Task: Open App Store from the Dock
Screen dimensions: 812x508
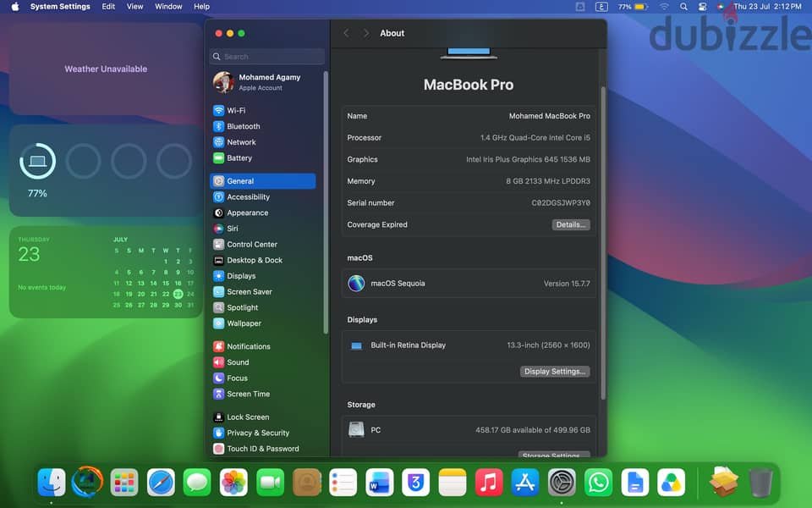Action: click(x=525, y=482)
